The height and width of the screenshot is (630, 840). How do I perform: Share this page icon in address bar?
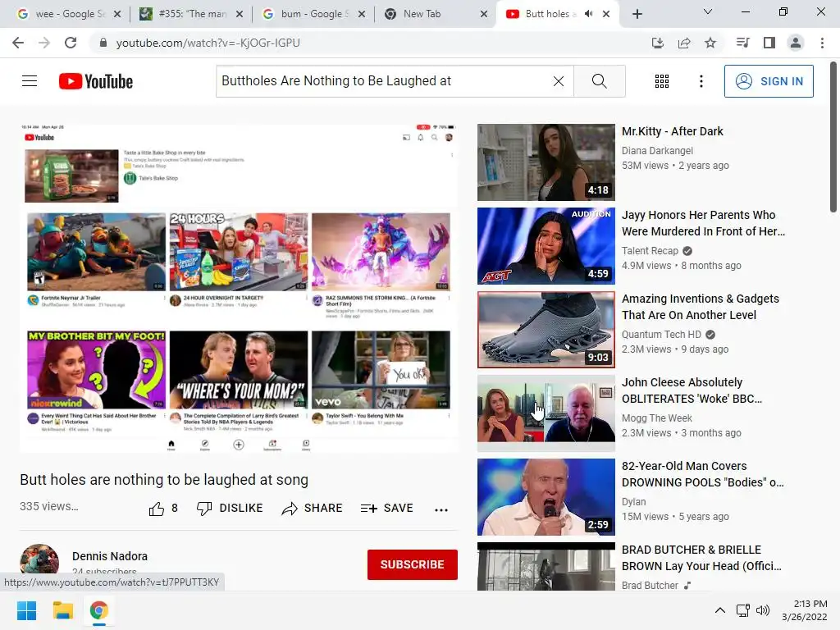[x=684, y=43]
